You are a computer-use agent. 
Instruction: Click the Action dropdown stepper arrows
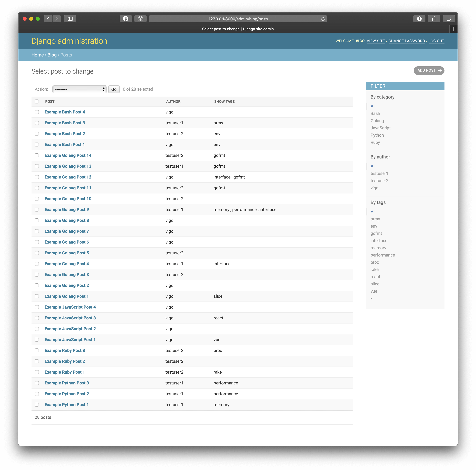[103, 89]
